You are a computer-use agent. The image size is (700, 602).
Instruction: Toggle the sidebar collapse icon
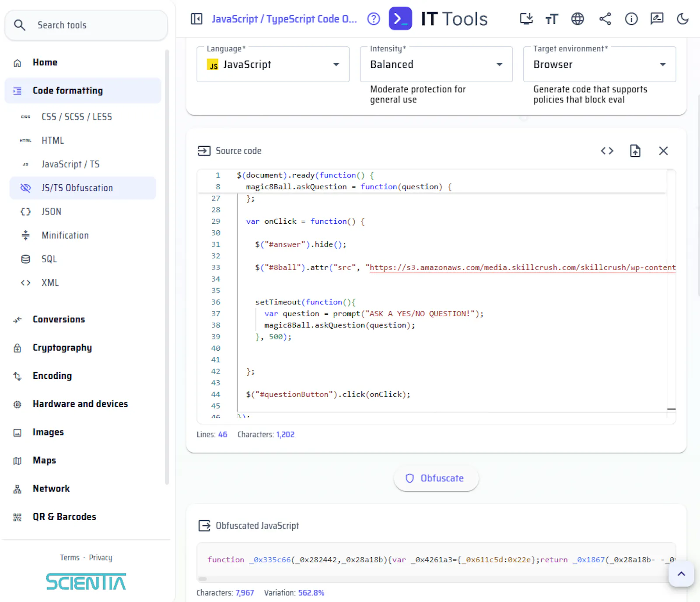point(196,19)
